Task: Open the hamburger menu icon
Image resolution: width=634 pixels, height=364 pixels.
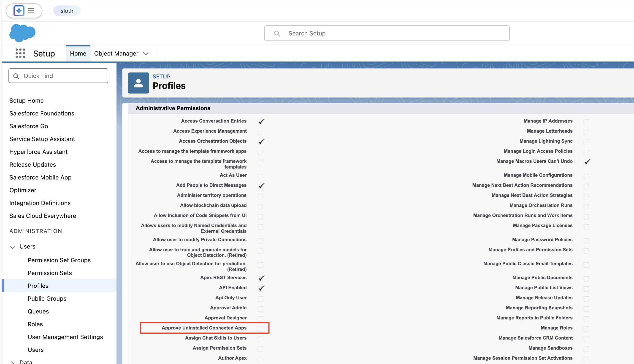Action: [31, 11]
